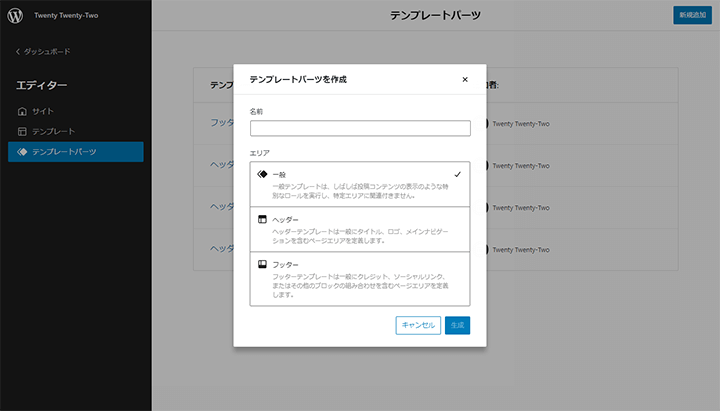
Task: Click the back chevron beside ダッシュボード
Action: (17, 51)
